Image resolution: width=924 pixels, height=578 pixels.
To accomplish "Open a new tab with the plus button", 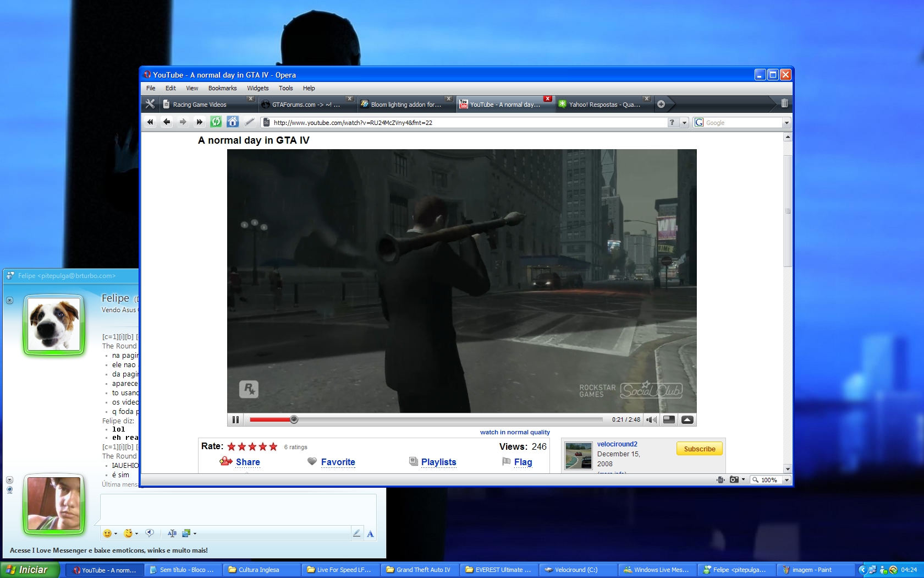I will point(661,104).
